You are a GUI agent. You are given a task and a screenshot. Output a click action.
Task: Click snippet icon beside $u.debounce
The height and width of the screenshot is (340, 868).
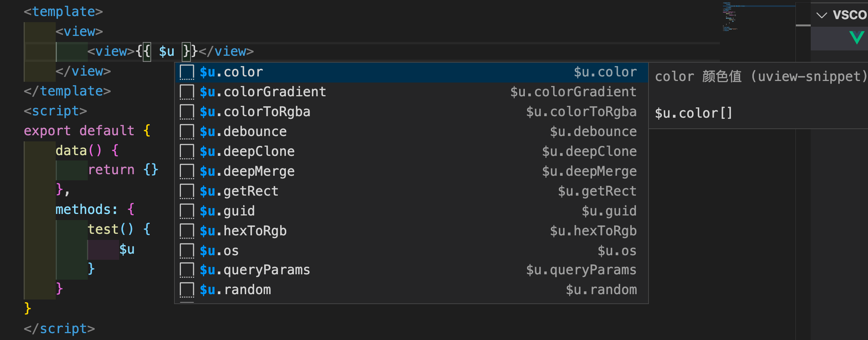click(187, 132)
